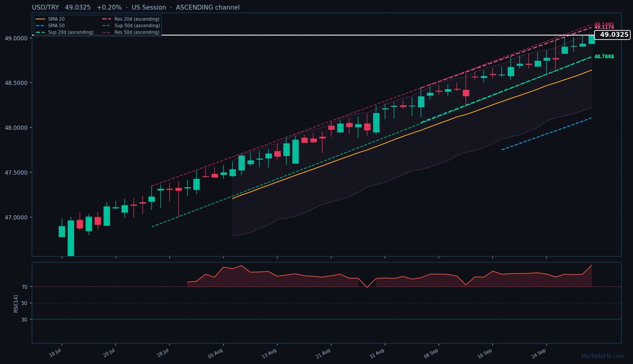This screenshot has height=364, width=633.
Task: Select the Sup 20d (ascending) legend entry
Action: click(x=71, y=32)
